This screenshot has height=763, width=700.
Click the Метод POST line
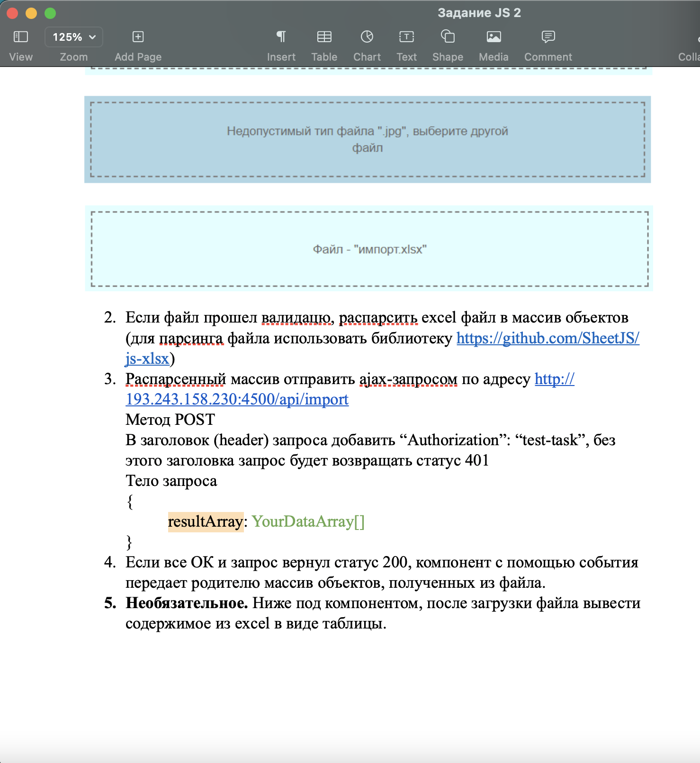[170, 420]
